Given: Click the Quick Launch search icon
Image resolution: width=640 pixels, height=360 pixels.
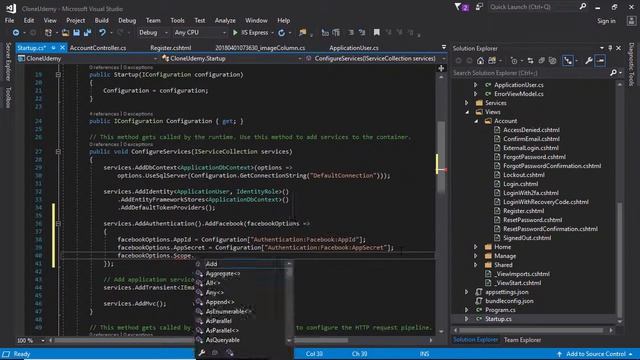Looking at the screenshot, I should click(x=583, y=7).
